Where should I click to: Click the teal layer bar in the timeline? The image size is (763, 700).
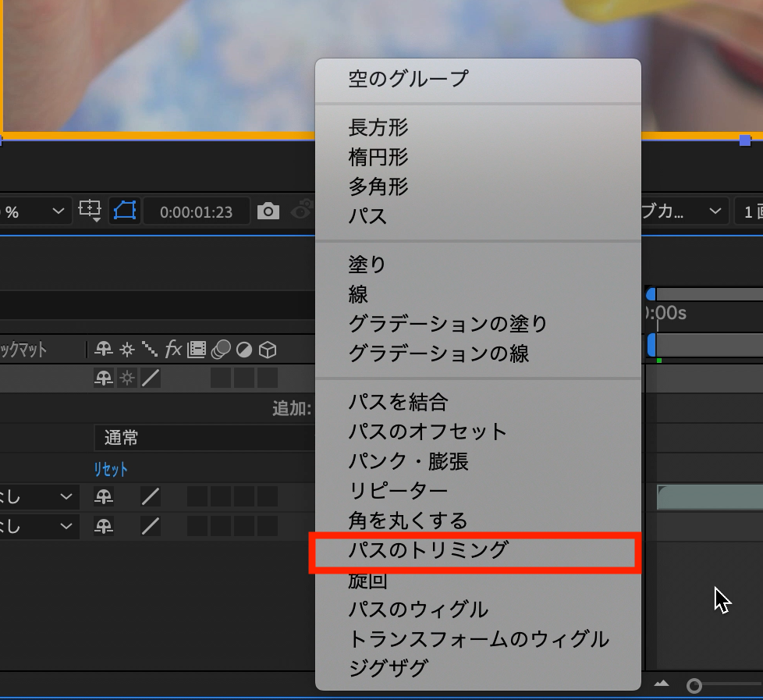click(x=710, y=497)
